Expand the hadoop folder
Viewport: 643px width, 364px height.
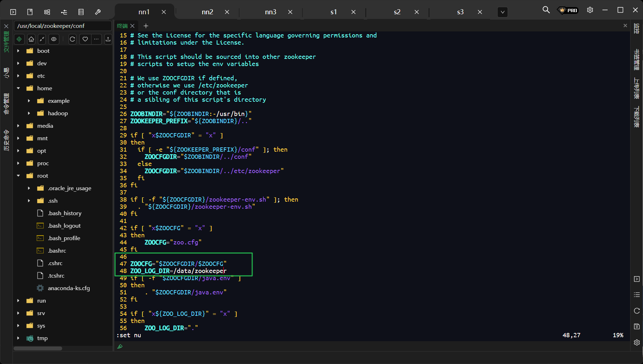[x=29, y=113]
